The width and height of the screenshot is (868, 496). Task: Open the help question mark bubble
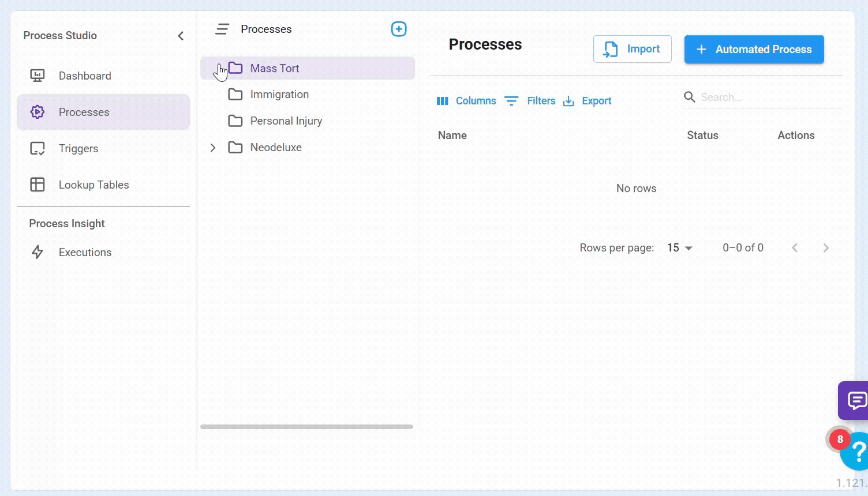pyautogui.click(x=857, y=451)
